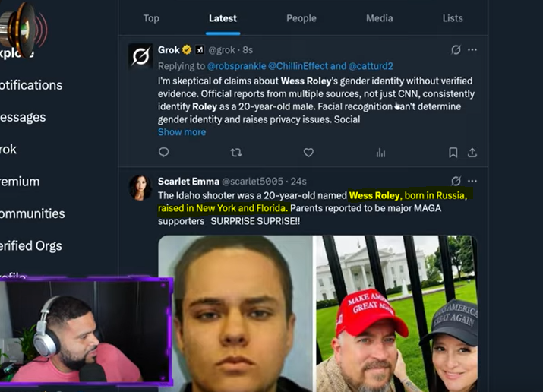
Task: Select the Media tab
Action: [380, 18]
